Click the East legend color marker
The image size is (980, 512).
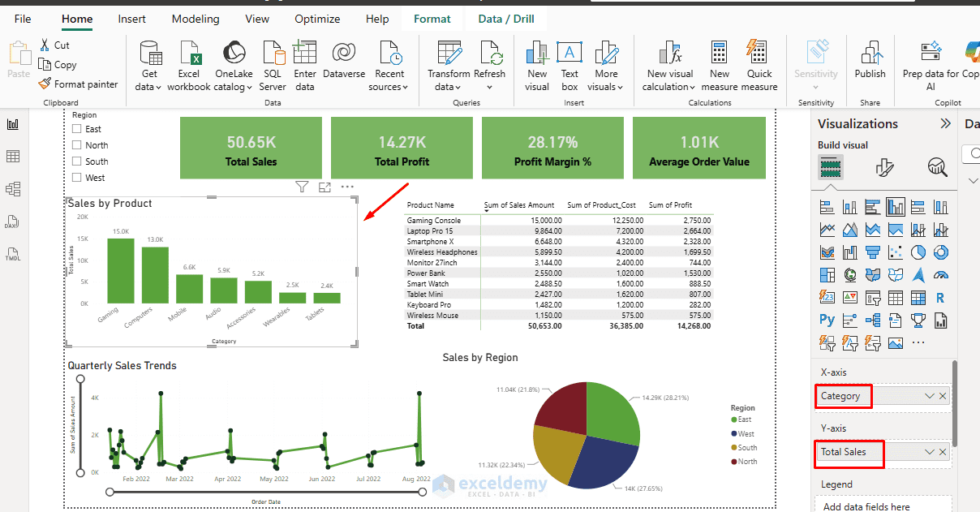click(734, 419)
